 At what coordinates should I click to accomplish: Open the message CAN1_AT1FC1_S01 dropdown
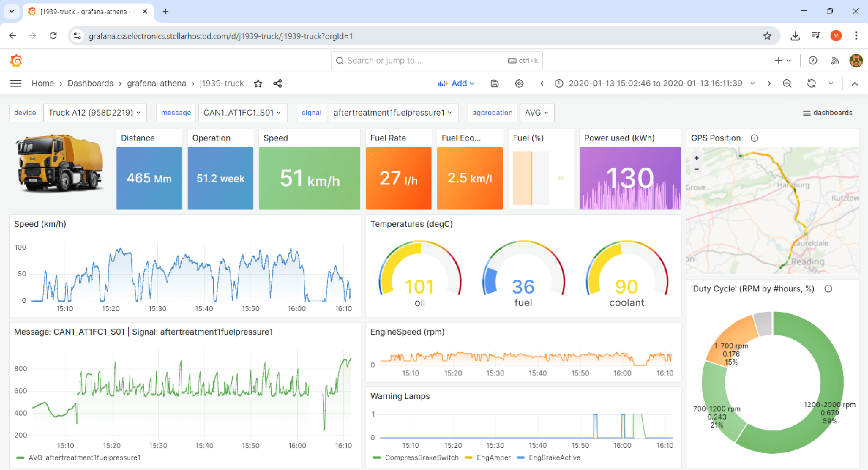pyautogui.click(x=242, y=113)
